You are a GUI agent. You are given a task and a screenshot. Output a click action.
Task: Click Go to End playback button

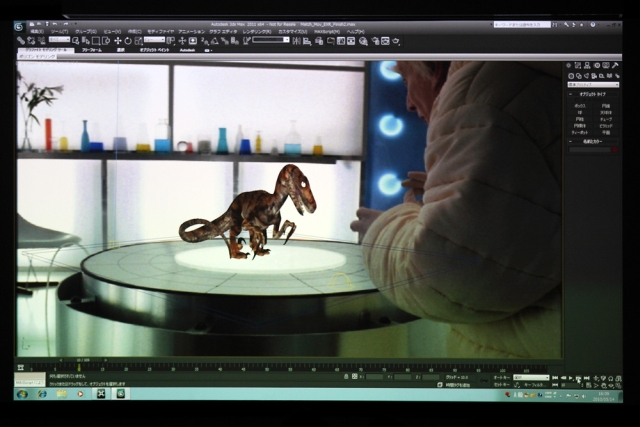point(587,378)
